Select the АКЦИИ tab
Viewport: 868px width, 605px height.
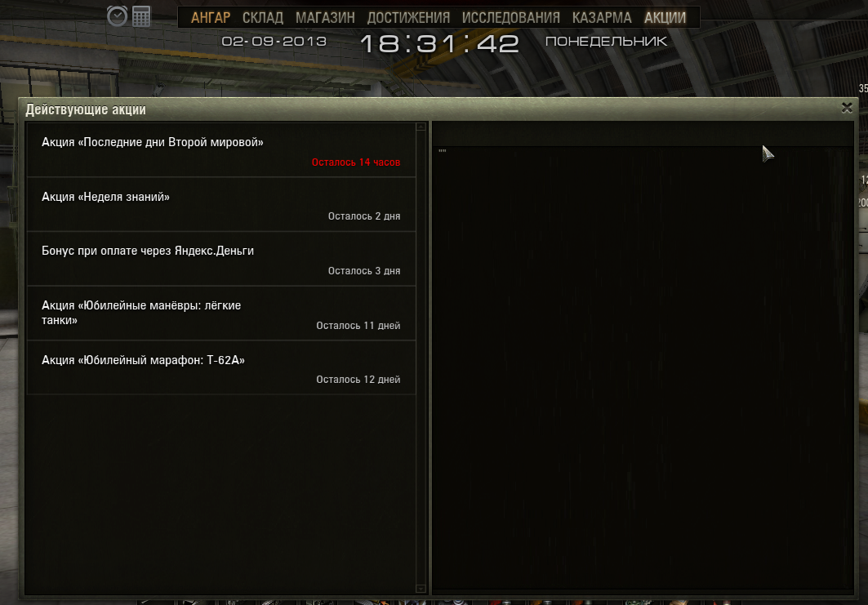pos(665,18)
